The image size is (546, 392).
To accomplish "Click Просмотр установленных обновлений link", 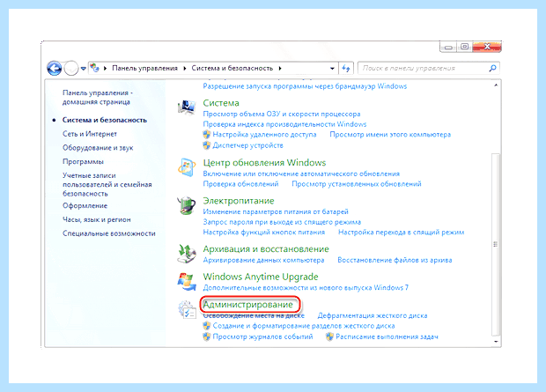I will click(357, 183).
